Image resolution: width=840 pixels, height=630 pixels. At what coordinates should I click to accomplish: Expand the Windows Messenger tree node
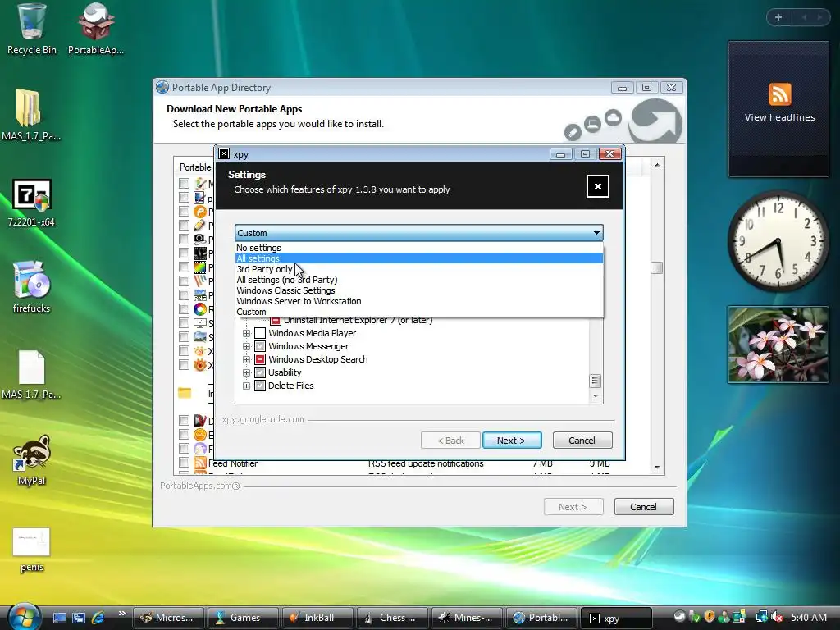246,347
